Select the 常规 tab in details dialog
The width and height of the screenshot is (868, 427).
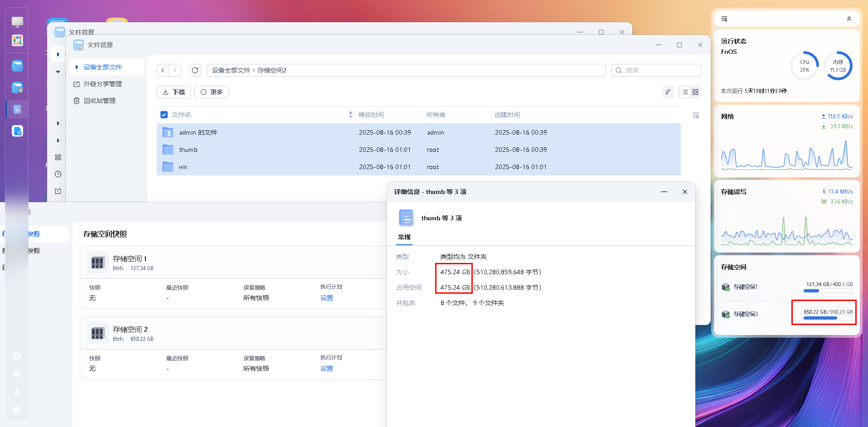click(x=404, y=237)
